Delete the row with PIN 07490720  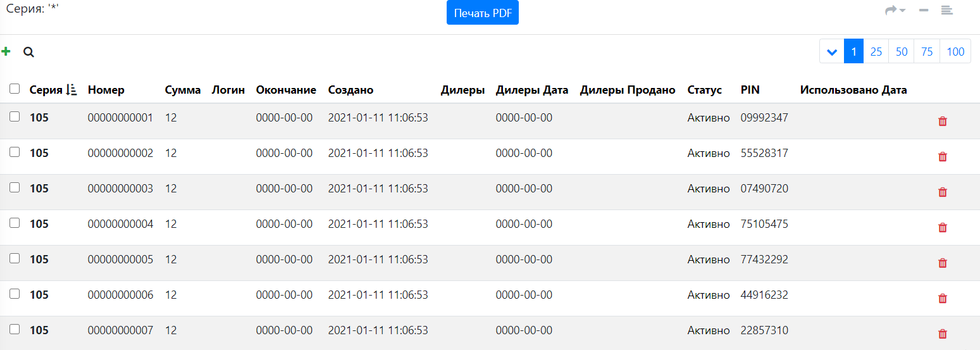[942, 192]
